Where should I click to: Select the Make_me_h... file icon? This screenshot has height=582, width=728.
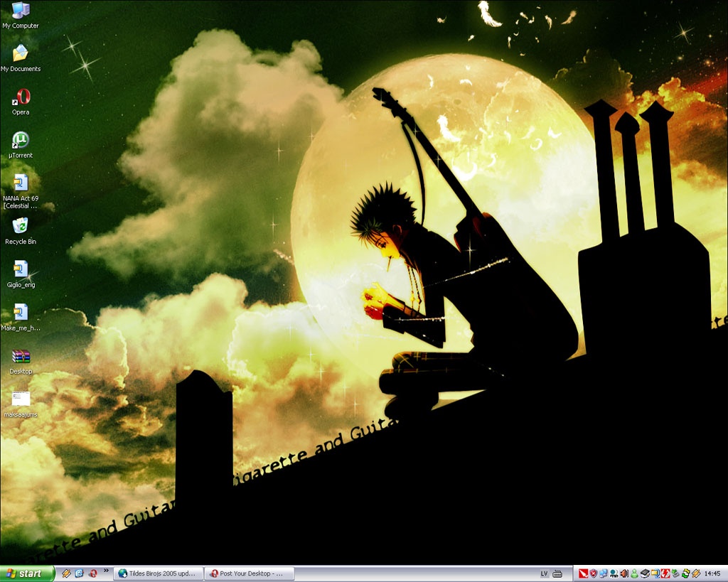[21, 318]
